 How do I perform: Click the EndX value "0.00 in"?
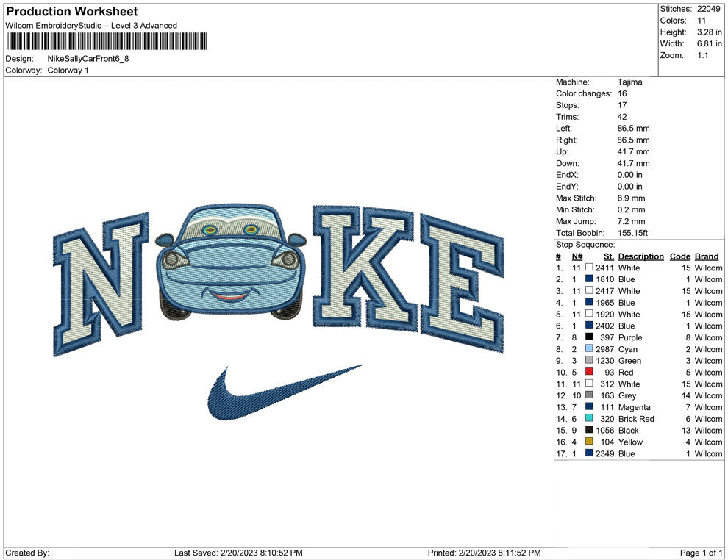click(630, 175)
